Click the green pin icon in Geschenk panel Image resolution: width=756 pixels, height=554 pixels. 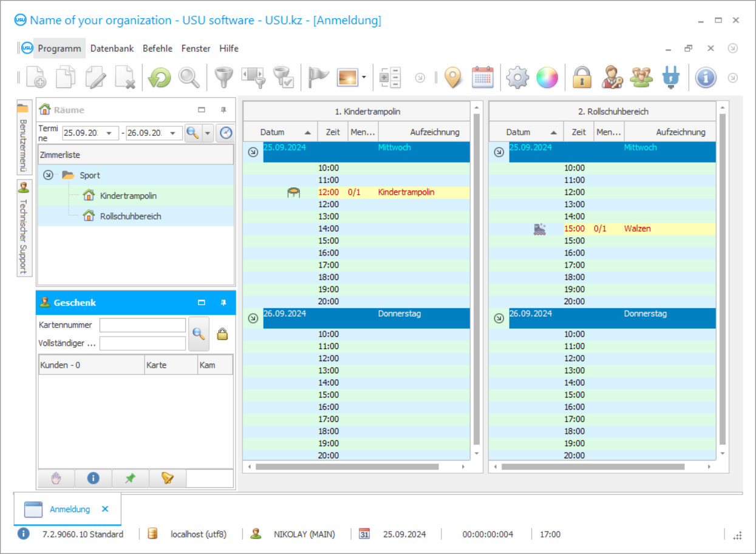tap(130, 478)
